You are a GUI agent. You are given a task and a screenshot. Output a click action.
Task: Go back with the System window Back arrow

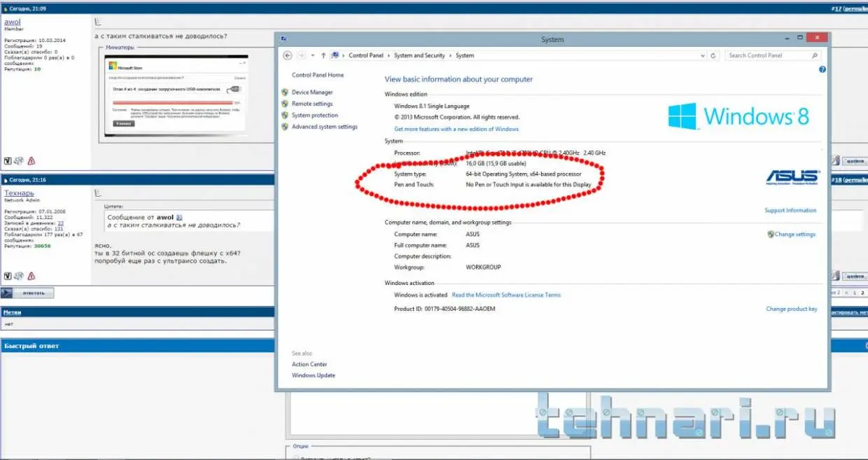288,55
